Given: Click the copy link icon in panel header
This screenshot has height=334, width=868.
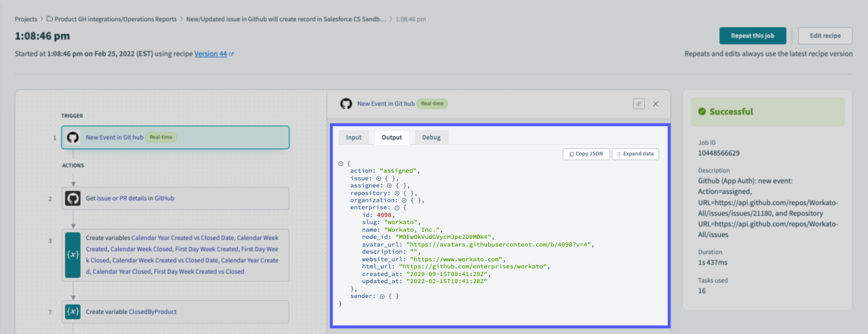Looking at the screenshot, I should [638, 103].
